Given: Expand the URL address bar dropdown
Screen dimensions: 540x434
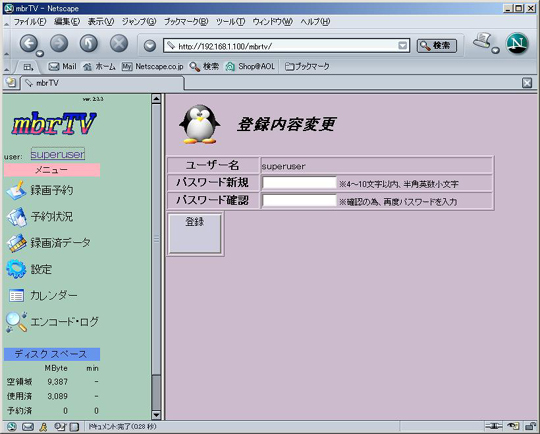Looking at the screenshot, I should click(x=402, y=45).
